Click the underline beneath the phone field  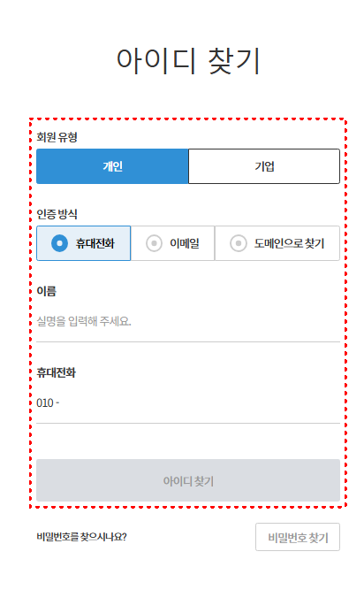click(188, 423)
